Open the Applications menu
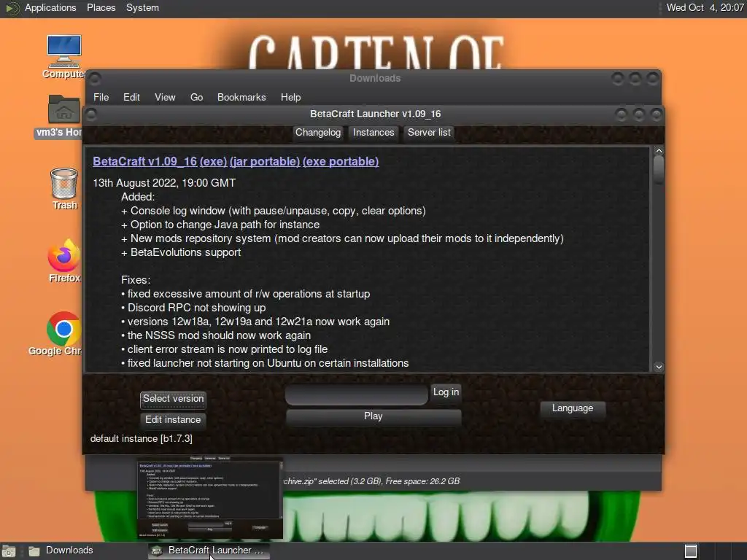This screenshot has height=560, width=747. click(50, 7)
